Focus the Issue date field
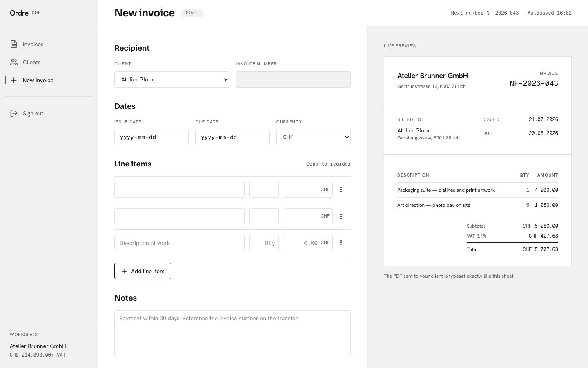588x368 pixels. [x=151, y=137]
